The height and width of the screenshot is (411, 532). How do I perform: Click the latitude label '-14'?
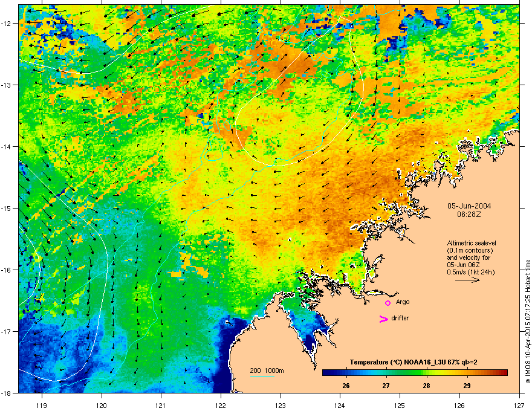(x=7, y=147)
